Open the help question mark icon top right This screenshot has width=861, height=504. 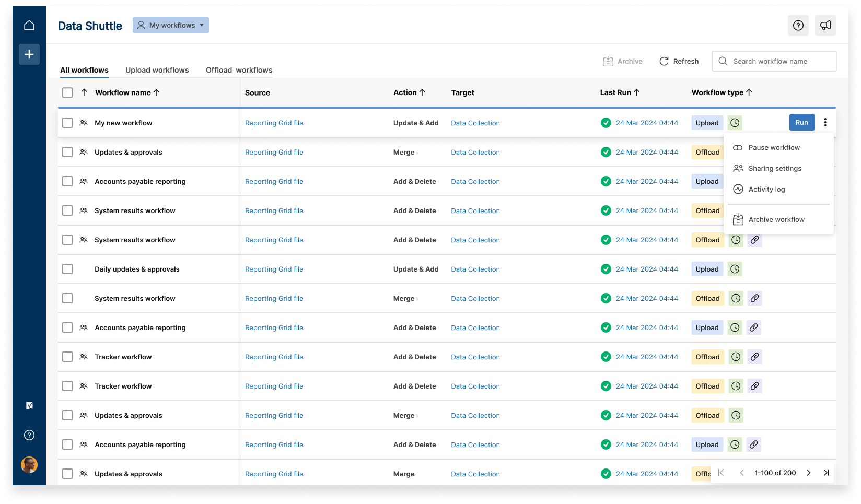[798, 25]
